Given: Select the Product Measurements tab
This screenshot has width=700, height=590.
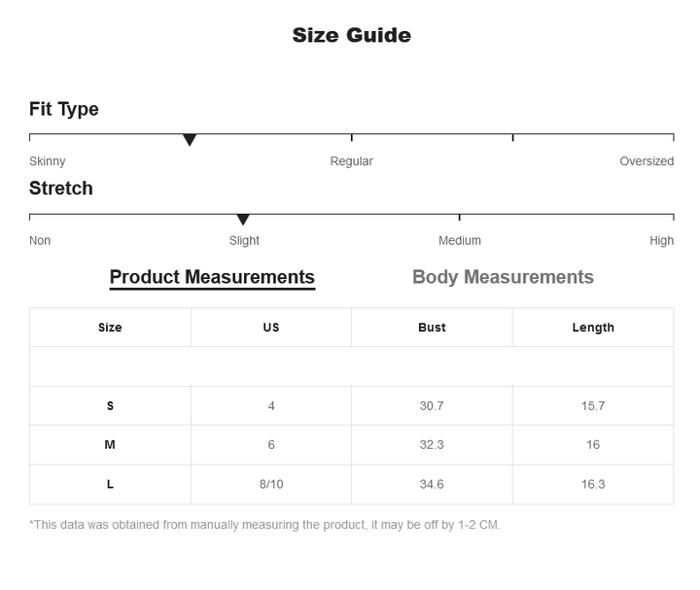Looking at the screenshot, I should click(x=212, y=277).
